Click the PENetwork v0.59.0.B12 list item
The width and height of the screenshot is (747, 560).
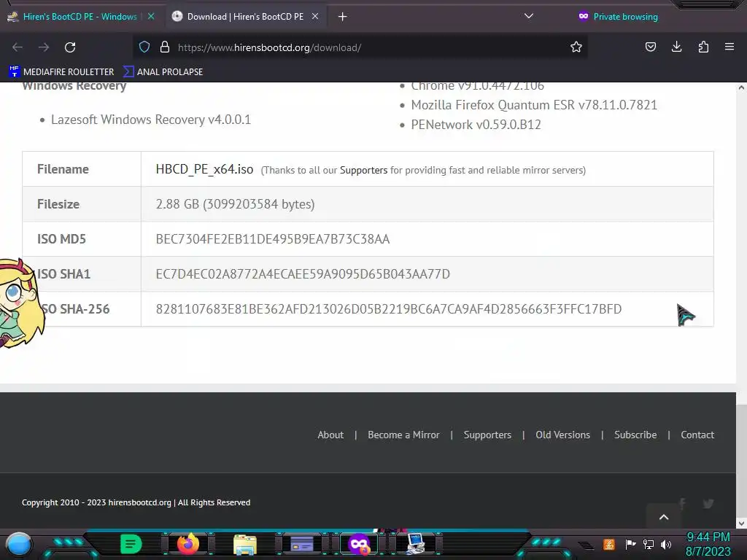click(476, 125)
